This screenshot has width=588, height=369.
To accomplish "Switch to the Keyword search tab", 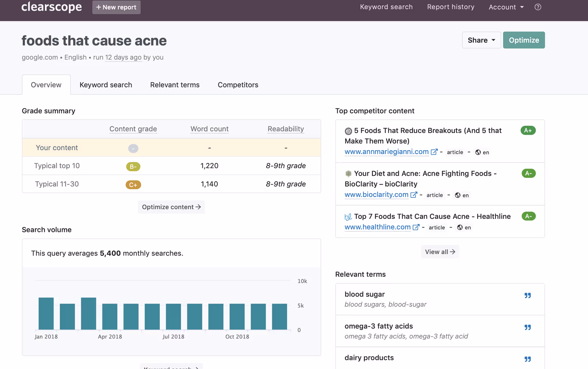I will pos(106,85).
